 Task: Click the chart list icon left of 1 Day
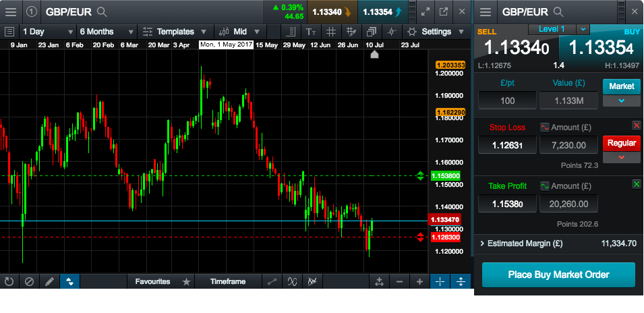pyautogui.click(x=9, y=32)
